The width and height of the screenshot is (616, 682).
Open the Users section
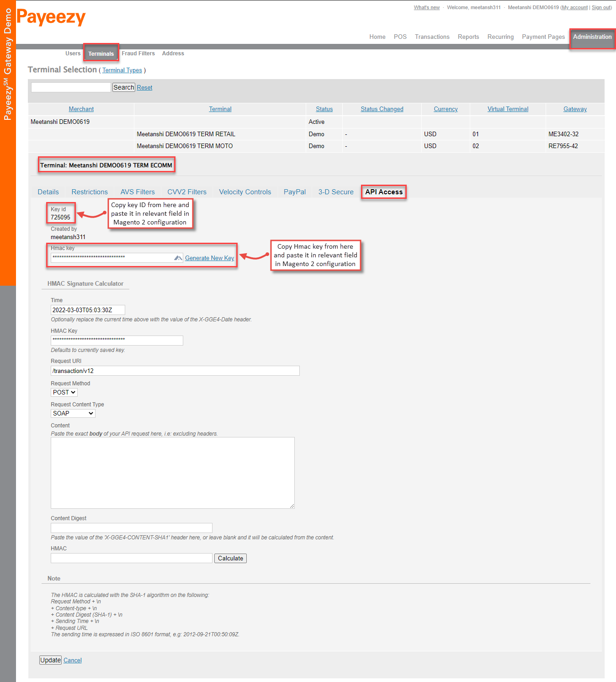pos(73,53)
